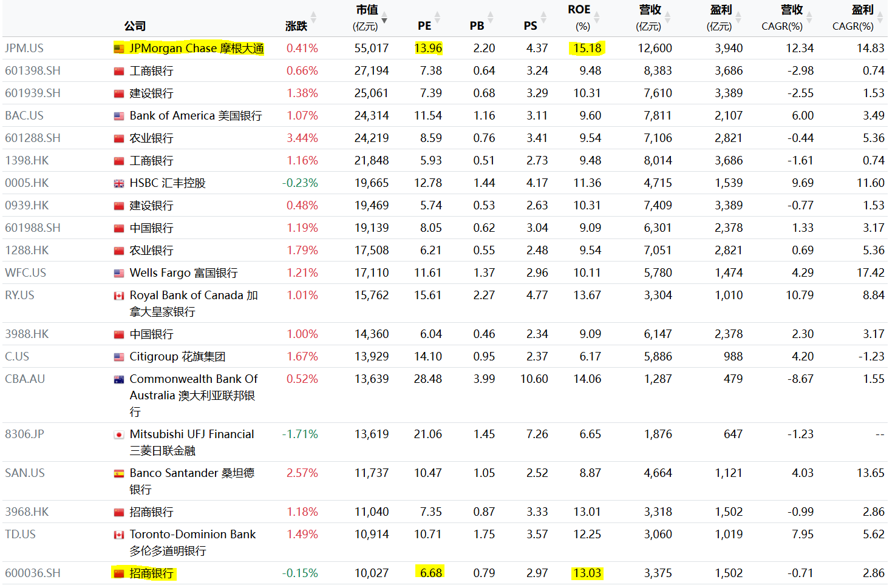Sort the table by the PB arrows
The image size is (895, 588).
[491, 18]
